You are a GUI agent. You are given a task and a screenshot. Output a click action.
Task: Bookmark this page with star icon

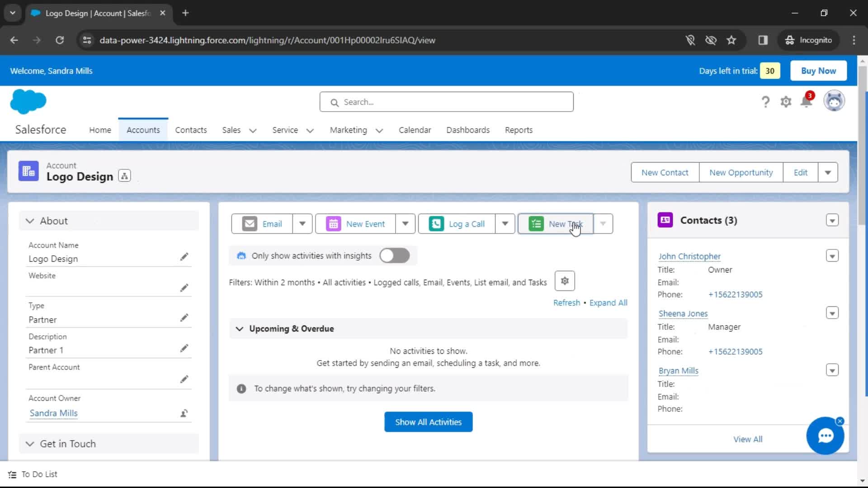[x=731, y=40]
